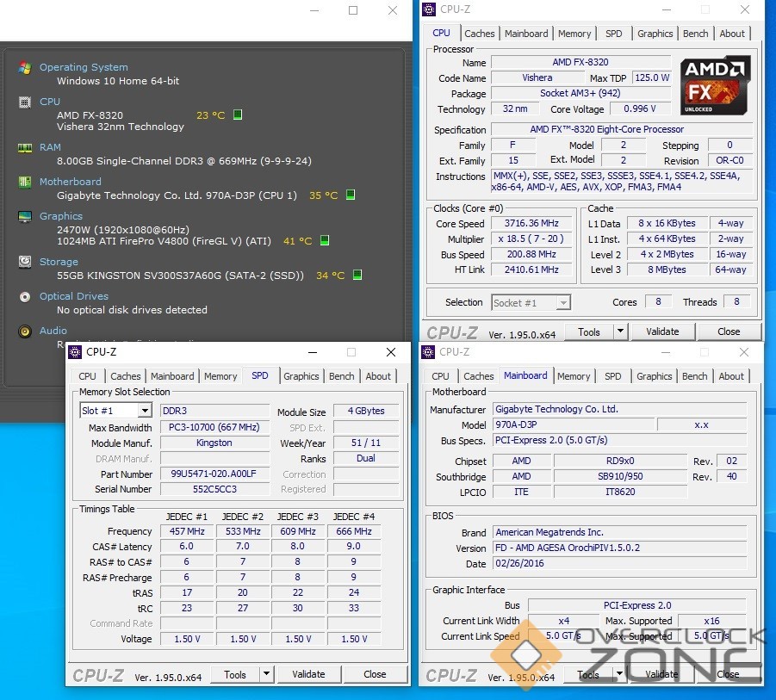Screen dimensions: 776x700
Task: Expand Tools dropdown arrow in Mainboard window
Action: pos(619,674)
